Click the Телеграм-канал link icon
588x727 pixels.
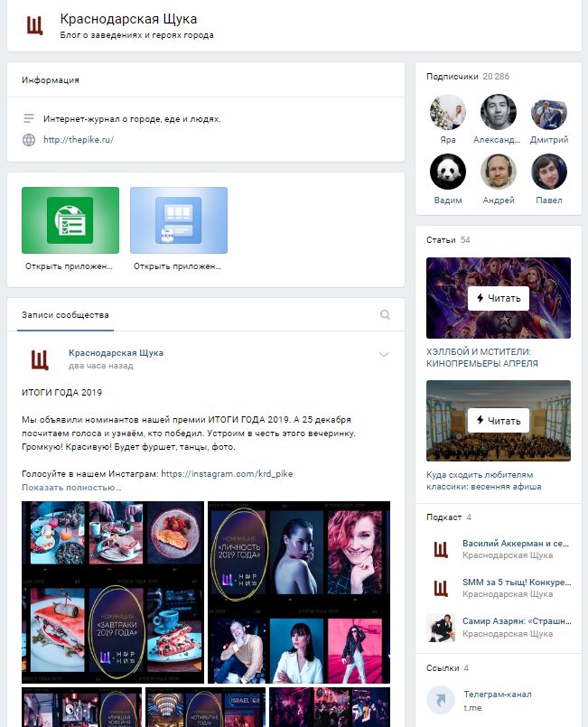[x=441, y=701]
